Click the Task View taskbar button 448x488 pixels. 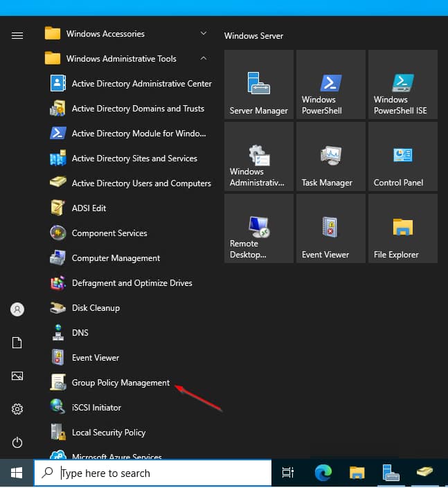tap(288, 473)
